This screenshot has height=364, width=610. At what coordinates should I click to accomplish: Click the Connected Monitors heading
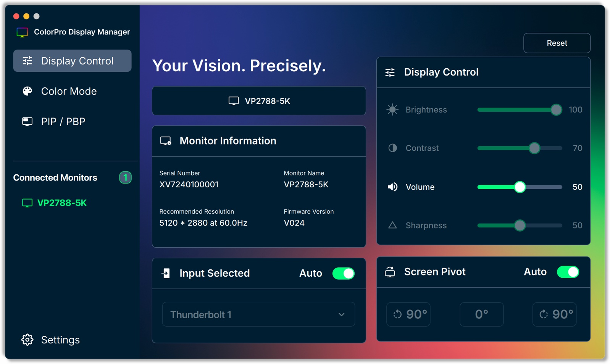[55, 177]
